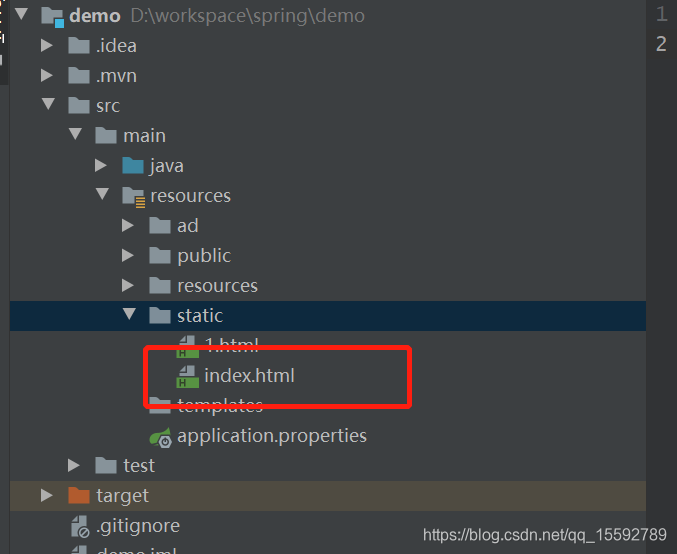
Task: Expand the .idea folder arrow
Action: click(x=47, y=45)
